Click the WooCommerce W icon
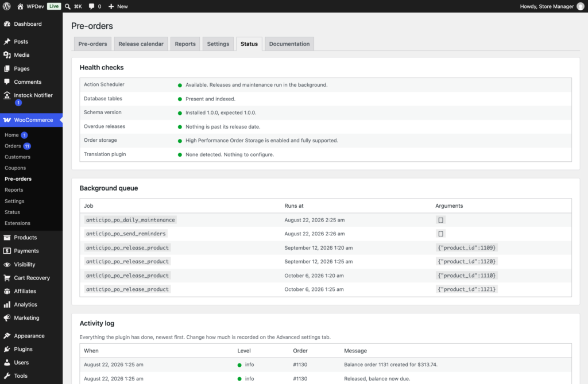 pos(7,120)
